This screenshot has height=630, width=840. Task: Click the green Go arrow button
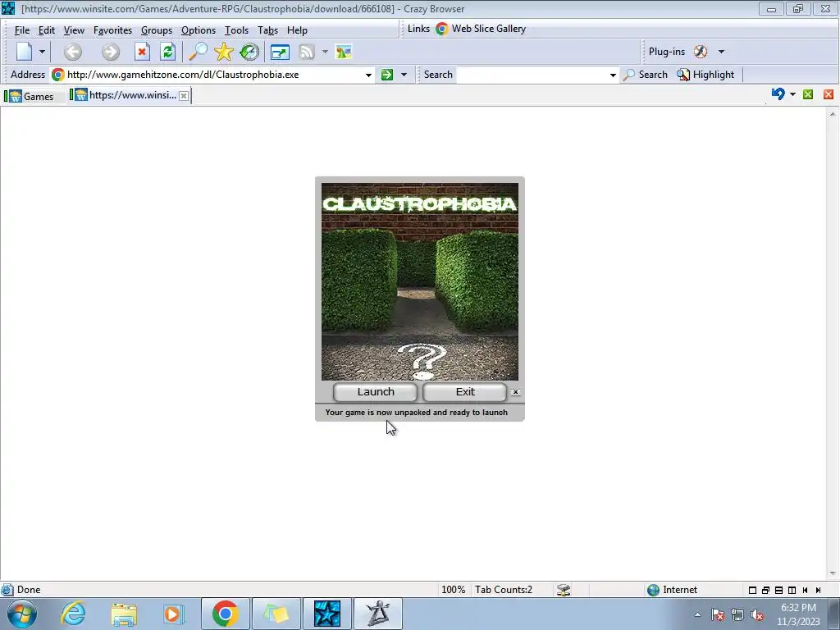[x=387, y=75]
